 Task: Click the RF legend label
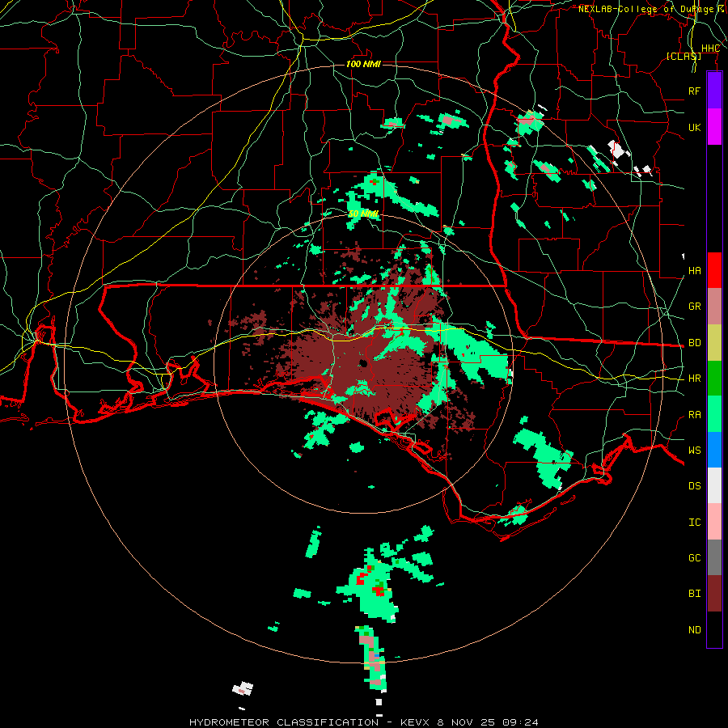click(x=695, y=91)
